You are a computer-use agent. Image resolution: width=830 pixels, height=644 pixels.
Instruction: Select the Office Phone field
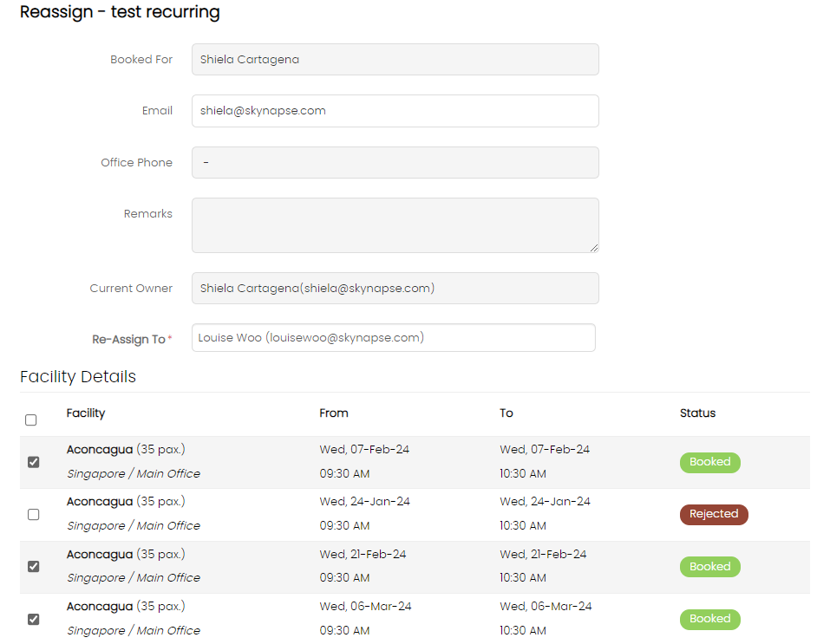point(395,162)
